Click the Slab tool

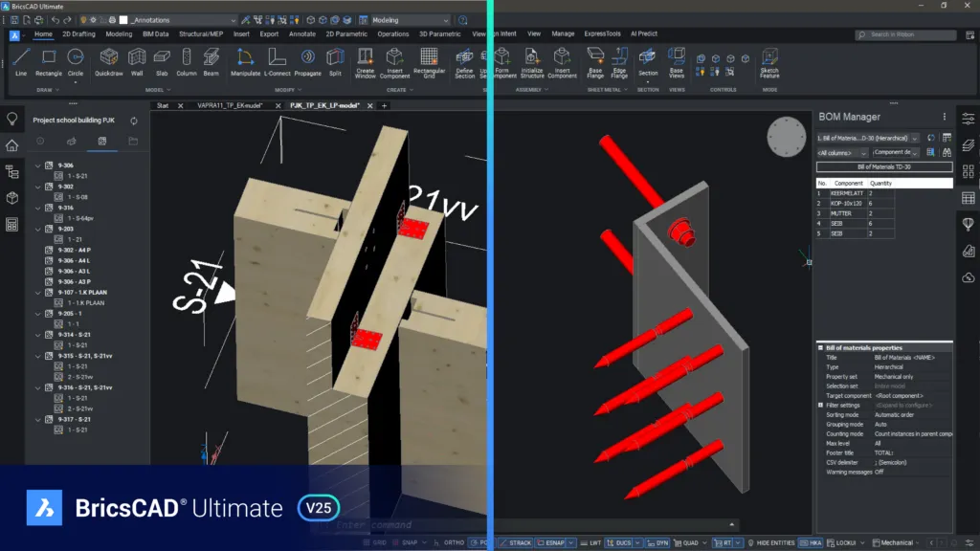point(162,62)
